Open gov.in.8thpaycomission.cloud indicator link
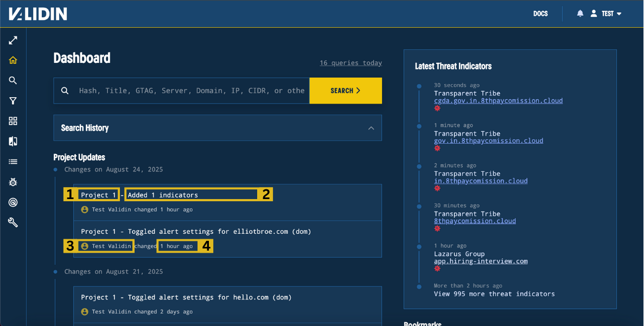The height and width of the screenshot is (326, 644). 488,141
